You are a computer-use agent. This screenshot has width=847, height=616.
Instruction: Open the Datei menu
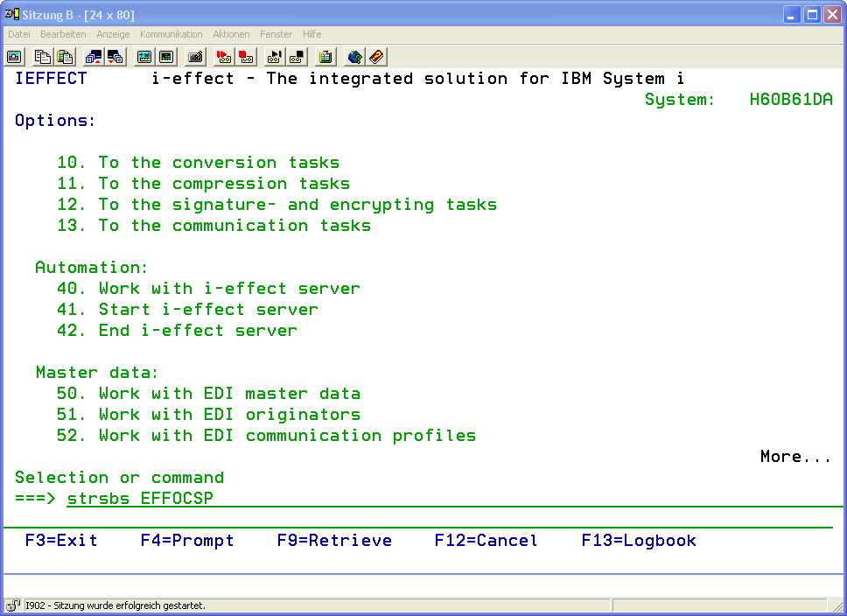pos(19,34)
